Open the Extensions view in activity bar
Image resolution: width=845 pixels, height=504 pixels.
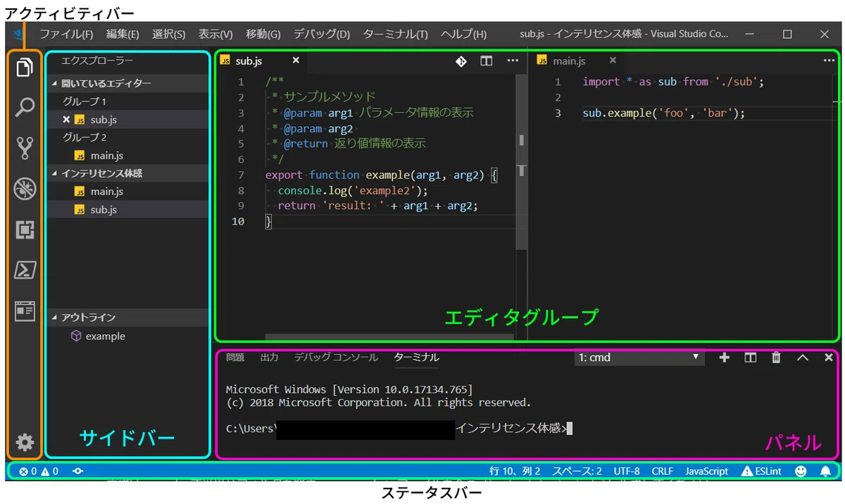tap(25, 229)
